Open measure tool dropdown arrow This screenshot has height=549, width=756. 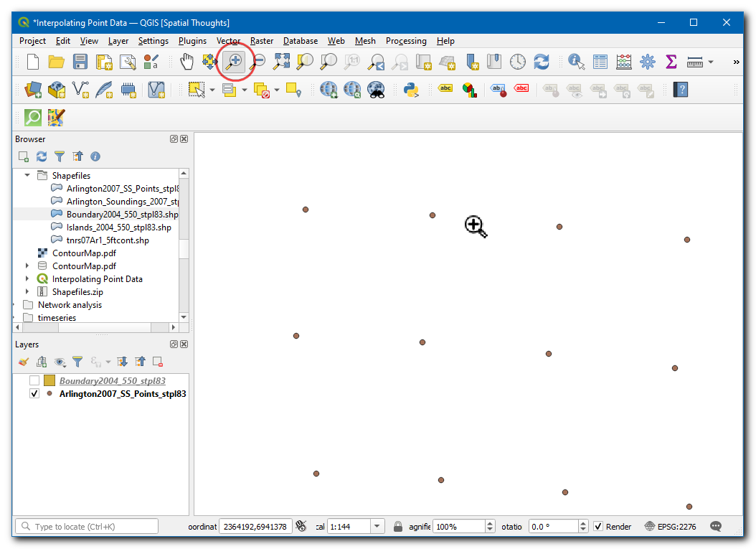click(x=711, y=62)
